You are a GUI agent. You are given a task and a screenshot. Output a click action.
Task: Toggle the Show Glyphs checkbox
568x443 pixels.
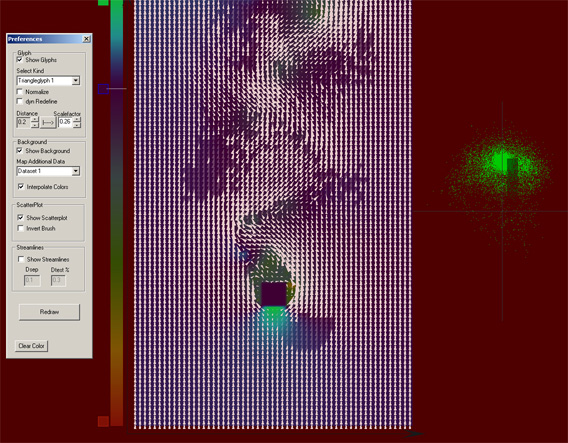(x=20, y=59)
